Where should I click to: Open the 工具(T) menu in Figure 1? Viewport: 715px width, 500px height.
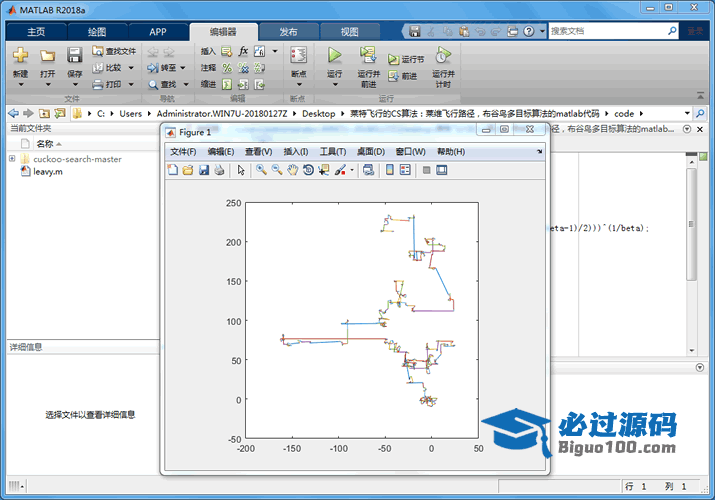click(x=332, y=151)
